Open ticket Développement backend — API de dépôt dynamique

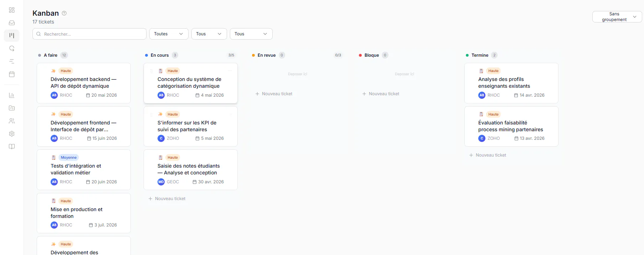pyautogui.click(x=84, y=83)
